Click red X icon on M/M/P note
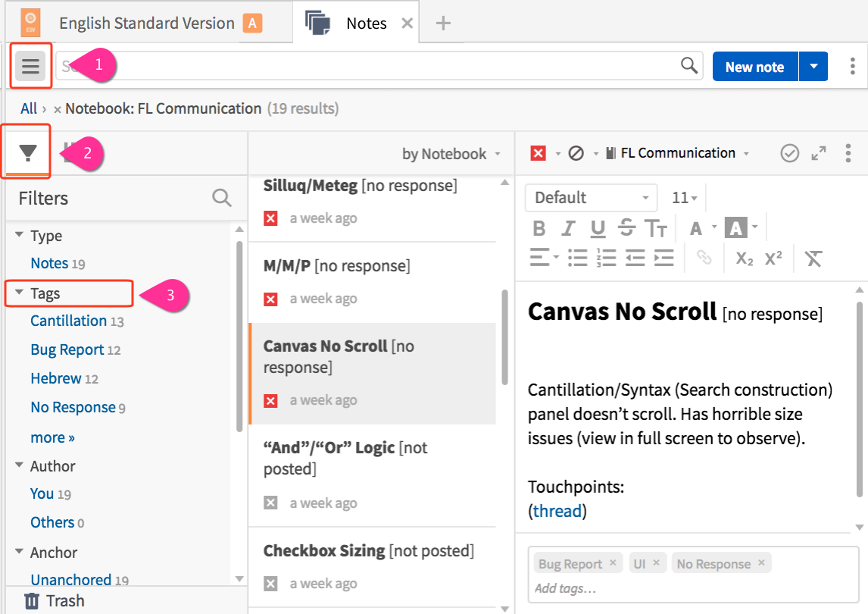The image size is (868, 614). point(270,299)
